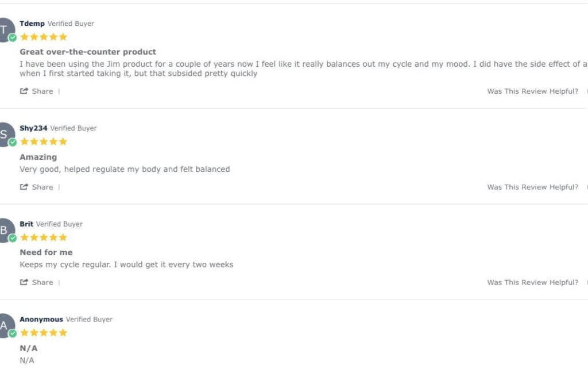This screenshot has width=588, height=368.
Task: Click the star rating on Tdemp's review
Action: pos(44,37)
